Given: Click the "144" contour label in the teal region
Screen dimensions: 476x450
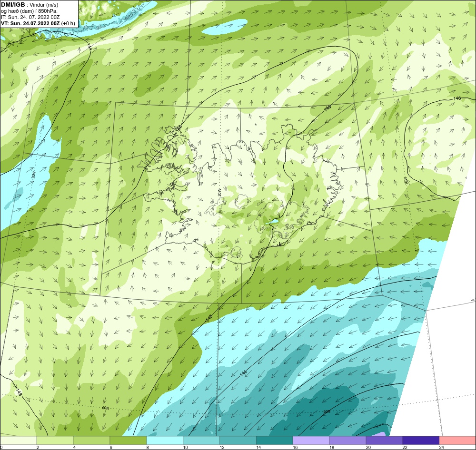Looking at the screenshot, I should (x=243, y=373).
